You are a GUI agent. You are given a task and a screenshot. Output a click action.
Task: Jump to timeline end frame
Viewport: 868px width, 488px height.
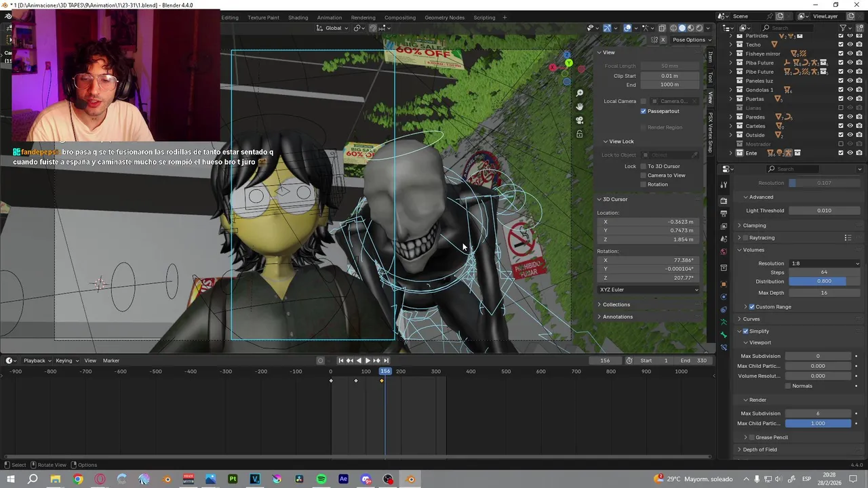[x=386, y=361]
